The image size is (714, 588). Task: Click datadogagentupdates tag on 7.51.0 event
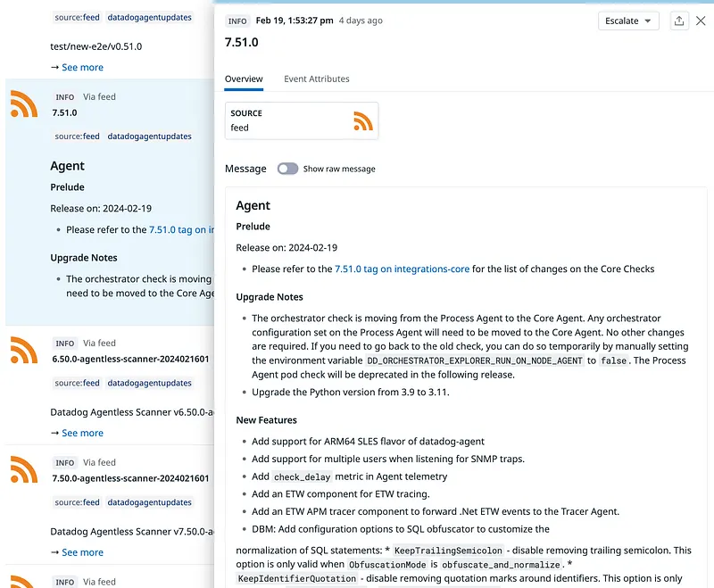(149, 137)
